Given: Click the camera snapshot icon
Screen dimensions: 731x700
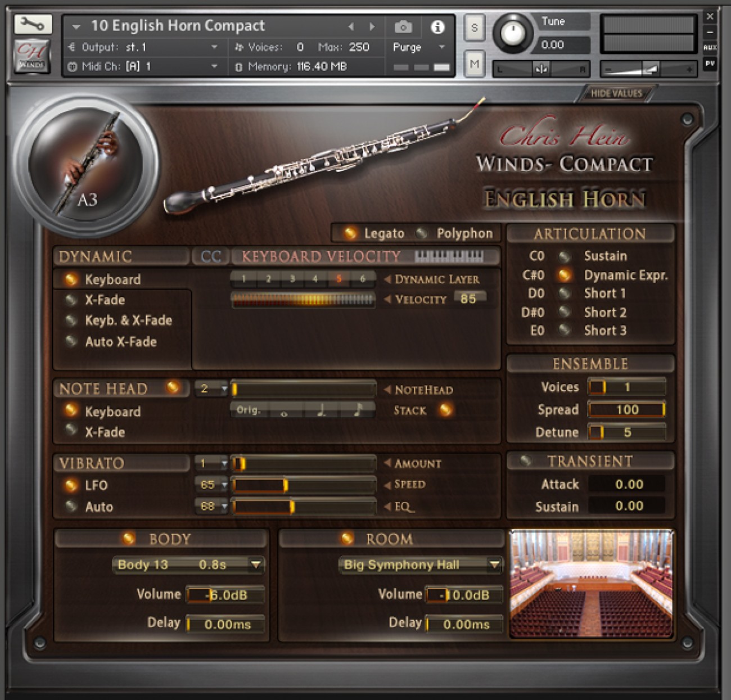Looking at the screenshot, I should [x=403, y=27].
